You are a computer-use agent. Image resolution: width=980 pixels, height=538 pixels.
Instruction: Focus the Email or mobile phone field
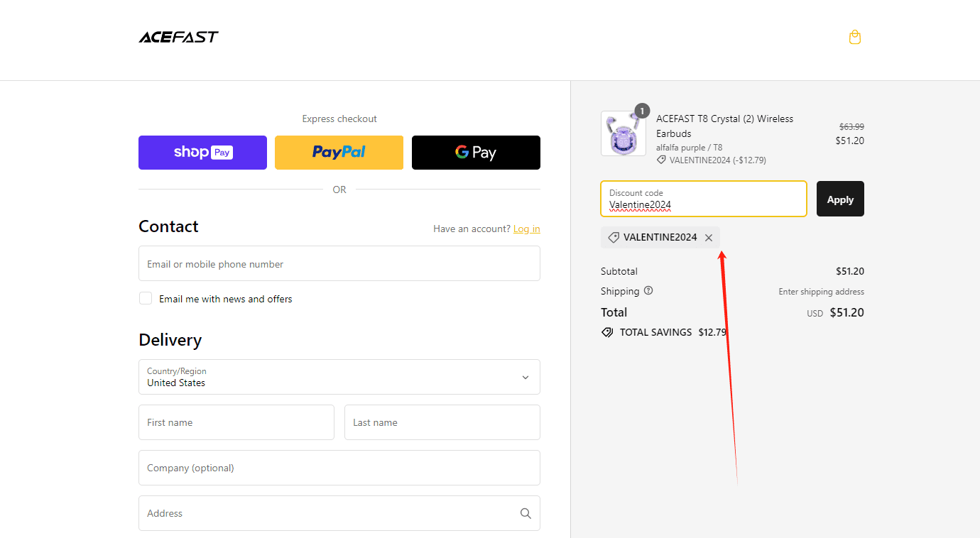coord(339,264)
